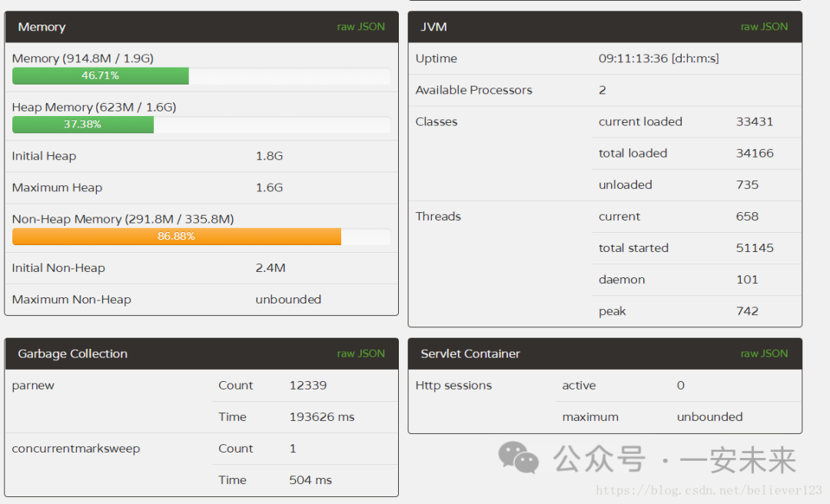Click the Maximum Heap value 1.6G
Image resolution: width=830 pixels, height=504 pixels.
pyautogui.click(x=269, y=187)
